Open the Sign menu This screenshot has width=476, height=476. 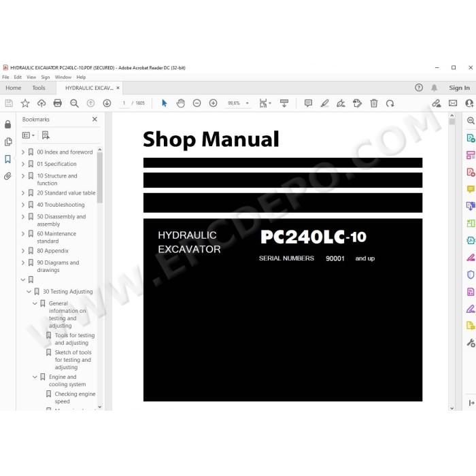tap(46, 77)
